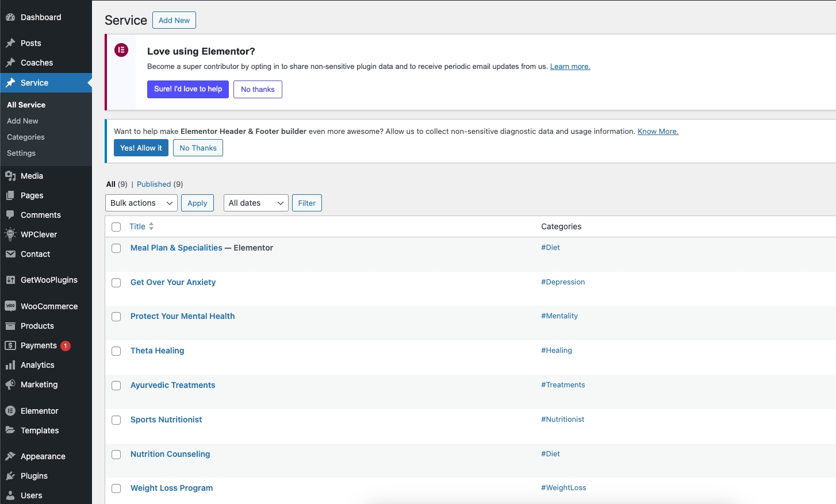The height and width of the screenshot is (504, 836).
Task: Go to Settings in the Service submenu
Action: pyautogui.click(x=21, y=153)
